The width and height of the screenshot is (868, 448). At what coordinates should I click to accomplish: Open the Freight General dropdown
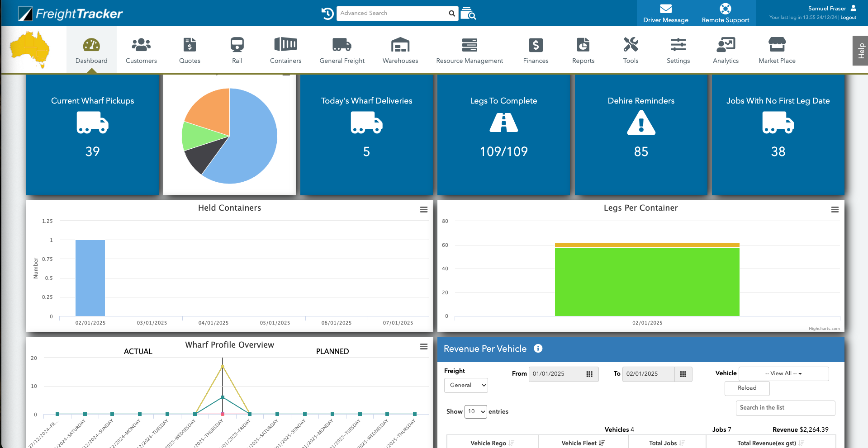(465, 385)
